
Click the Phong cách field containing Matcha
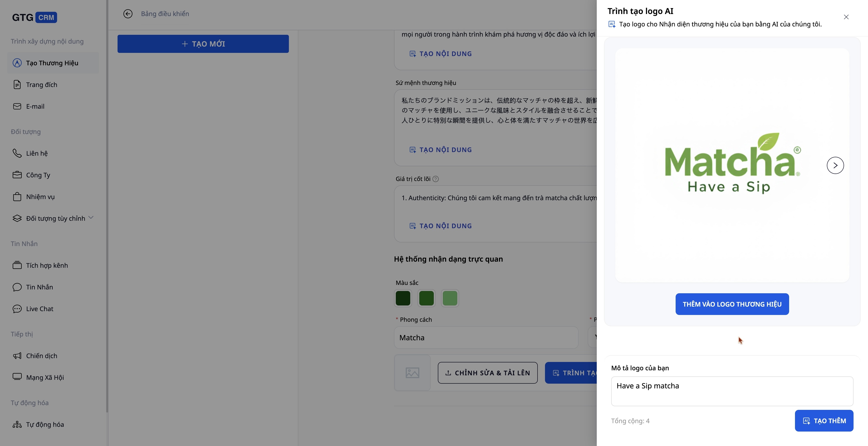[x=486, y=338]
